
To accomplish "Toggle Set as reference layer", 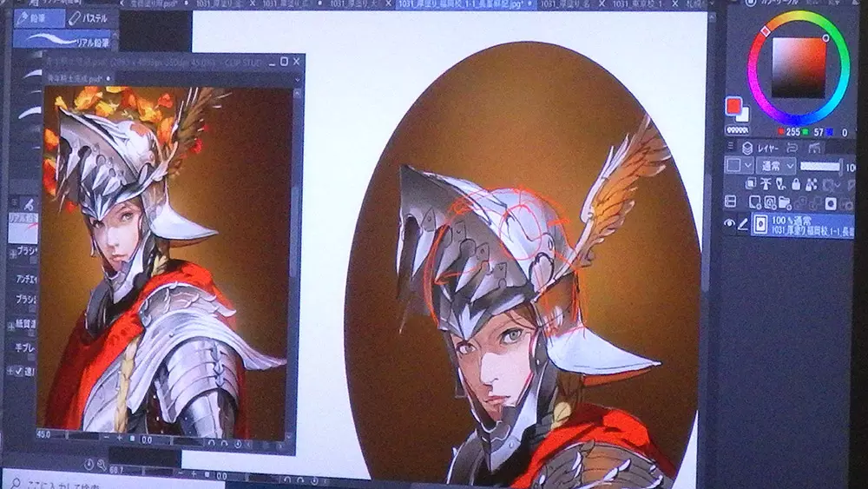I will [x=766, y=184].
